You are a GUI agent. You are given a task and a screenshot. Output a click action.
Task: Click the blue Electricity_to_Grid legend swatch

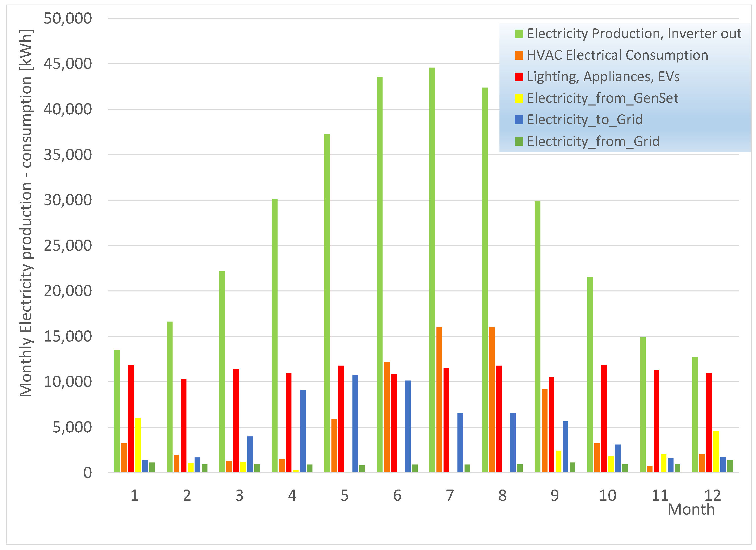[x=519, y=120]
